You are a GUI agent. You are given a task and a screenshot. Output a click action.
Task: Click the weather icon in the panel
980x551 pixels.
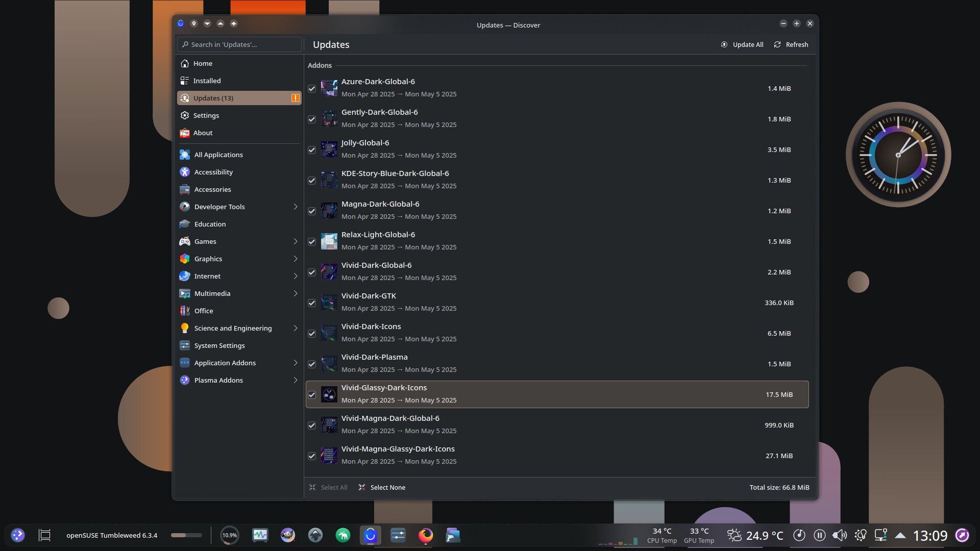coord(734,535)
